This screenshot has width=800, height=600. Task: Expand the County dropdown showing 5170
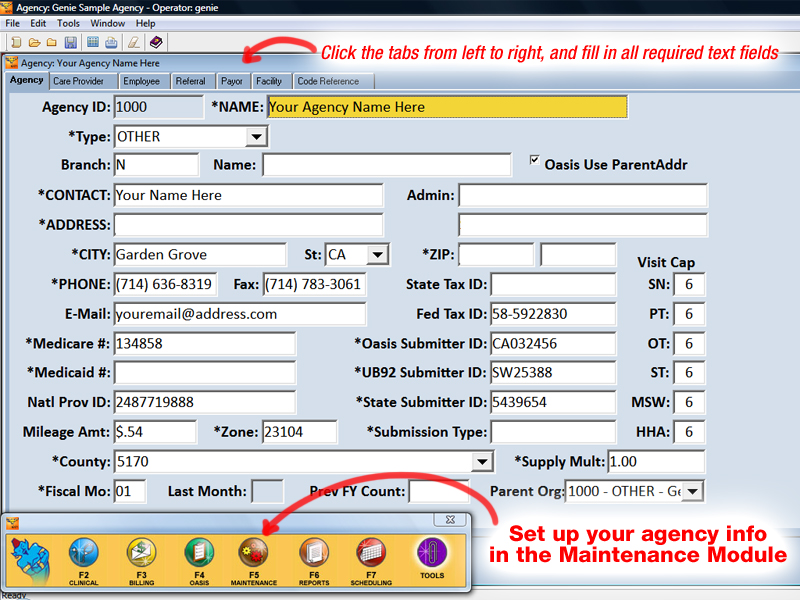coord(482,462)
